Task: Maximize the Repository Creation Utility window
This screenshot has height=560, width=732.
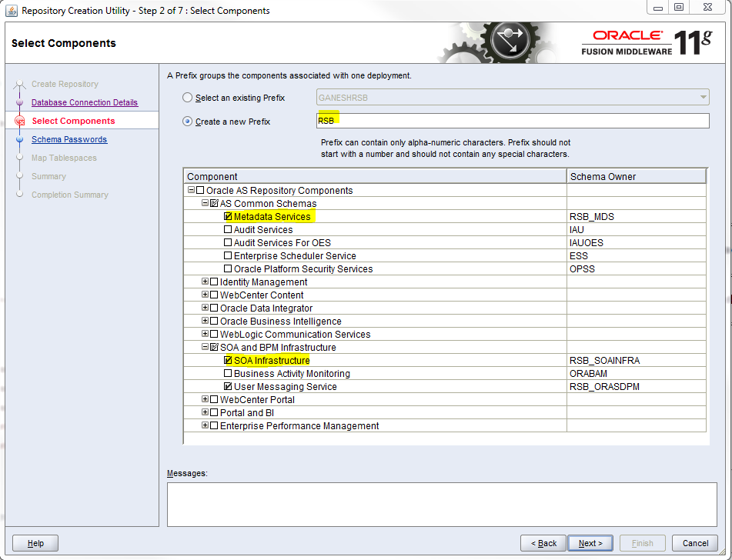Action: [x=679, y=7]
